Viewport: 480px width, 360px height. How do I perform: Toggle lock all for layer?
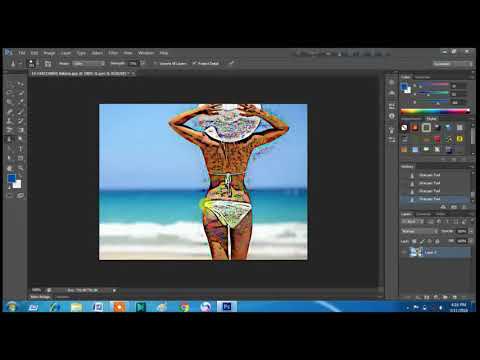(437, 241)
